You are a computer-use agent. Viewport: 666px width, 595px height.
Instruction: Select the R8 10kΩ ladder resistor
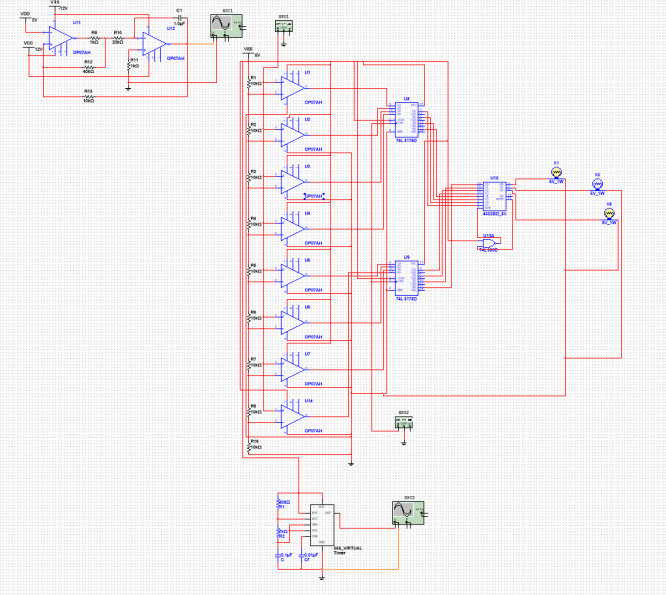[249, 412]
